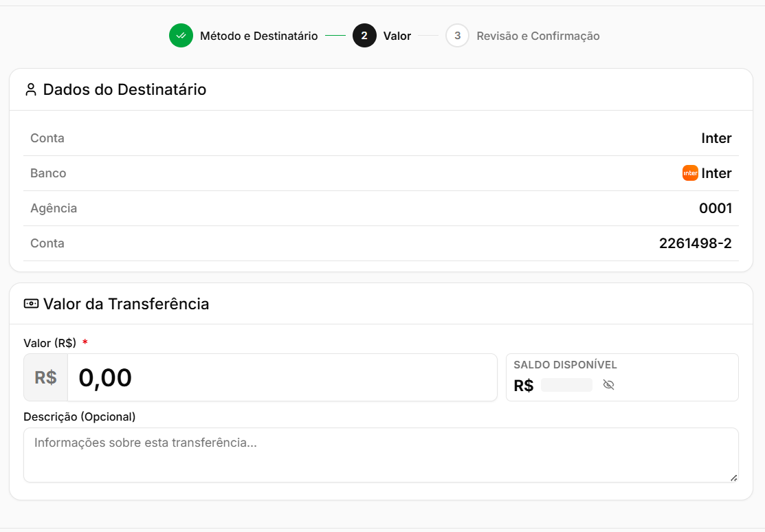The height and width of the screenshot is (532, 765).
Task: Click the Dados do Destinatário heading
Action: (x=124, y=90)
